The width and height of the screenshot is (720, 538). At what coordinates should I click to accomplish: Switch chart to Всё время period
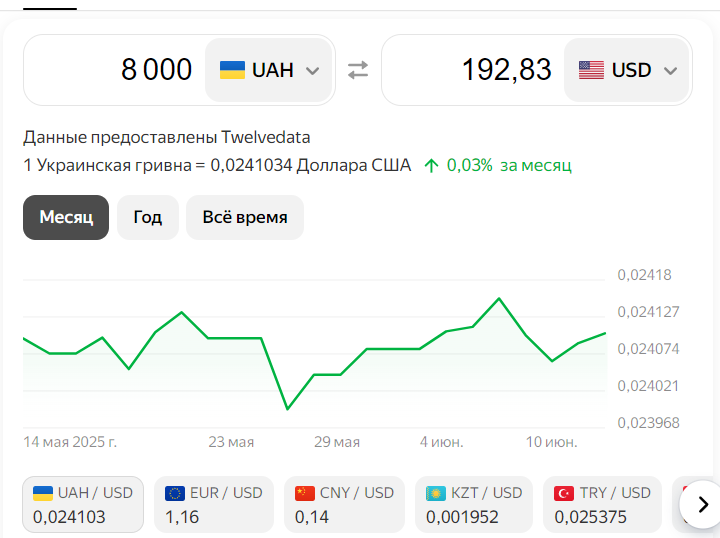coord(245,217)
